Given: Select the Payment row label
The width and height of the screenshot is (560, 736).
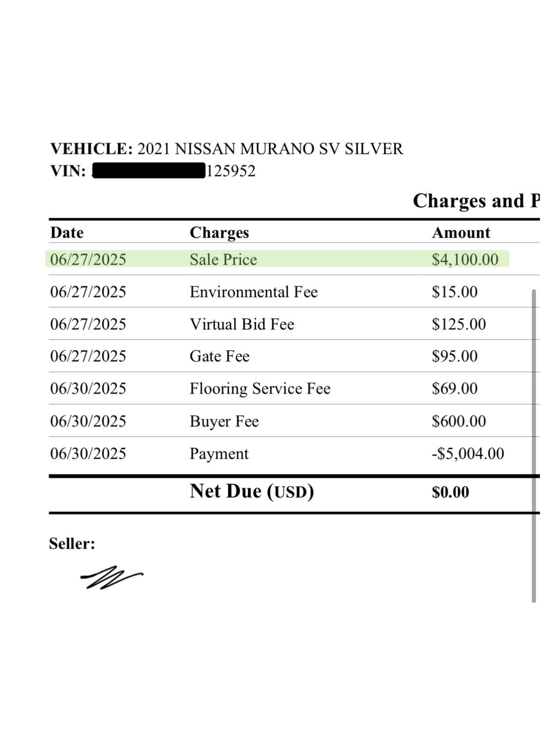Looking at the screenshot, I should (219, 453).
